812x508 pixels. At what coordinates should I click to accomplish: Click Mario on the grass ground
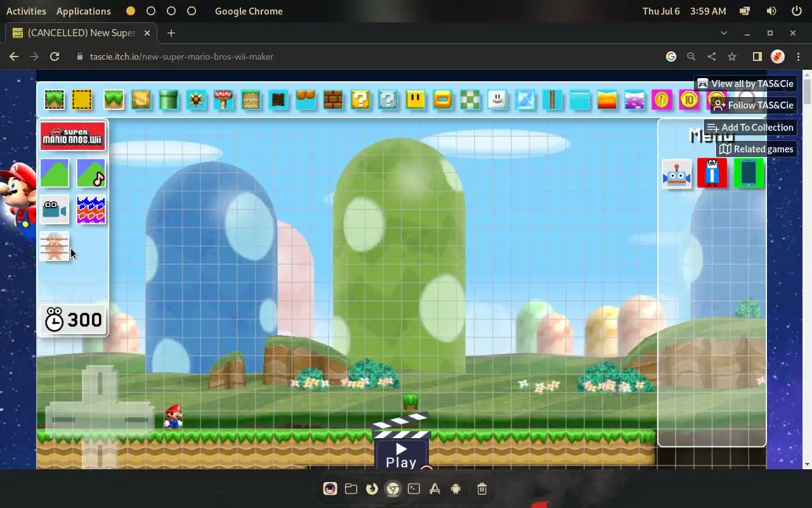(x=173, y=417)
